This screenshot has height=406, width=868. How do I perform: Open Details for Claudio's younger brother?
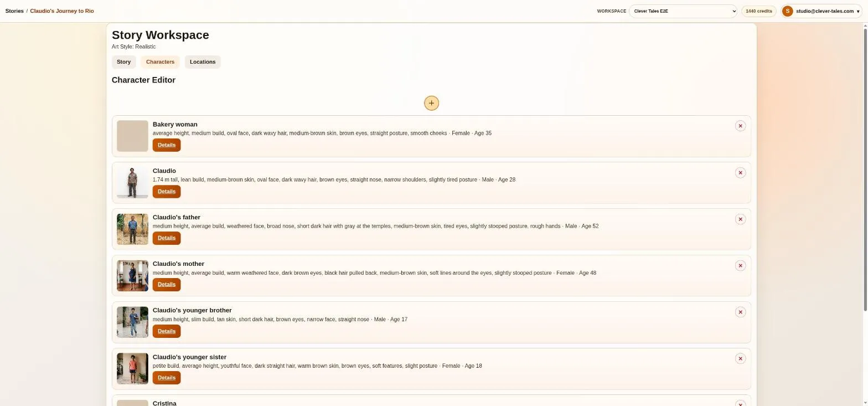pyautogui.click(x=167, y=331)
